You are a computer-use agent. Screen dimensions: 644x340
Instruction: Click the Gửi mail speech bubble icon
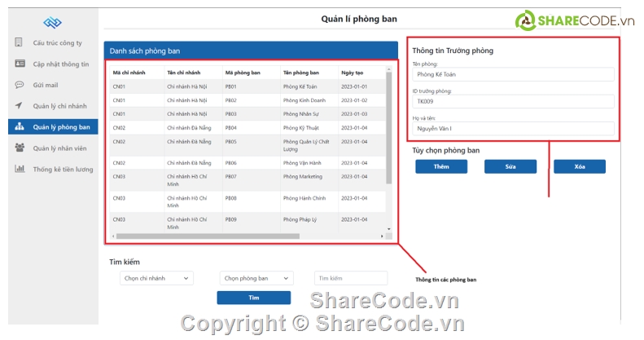pyautogui.click(x=20, y=84)
